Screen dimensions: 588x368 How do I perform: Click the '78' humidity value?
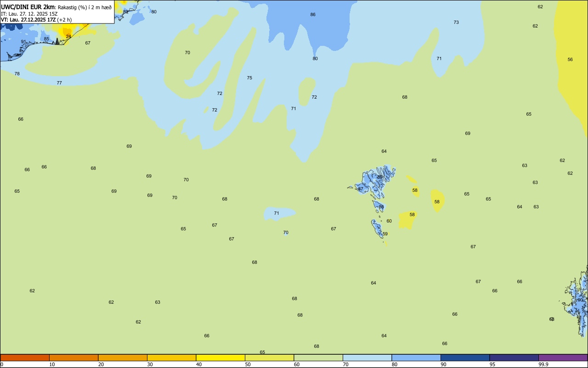[x=17, y=73]
